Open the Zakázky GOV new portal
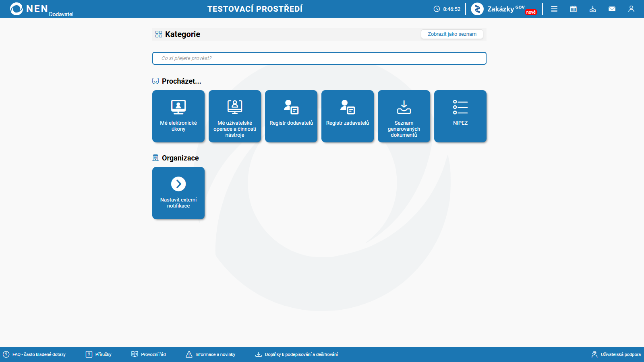The image size is (644, 362). click(x=504, y=9)
